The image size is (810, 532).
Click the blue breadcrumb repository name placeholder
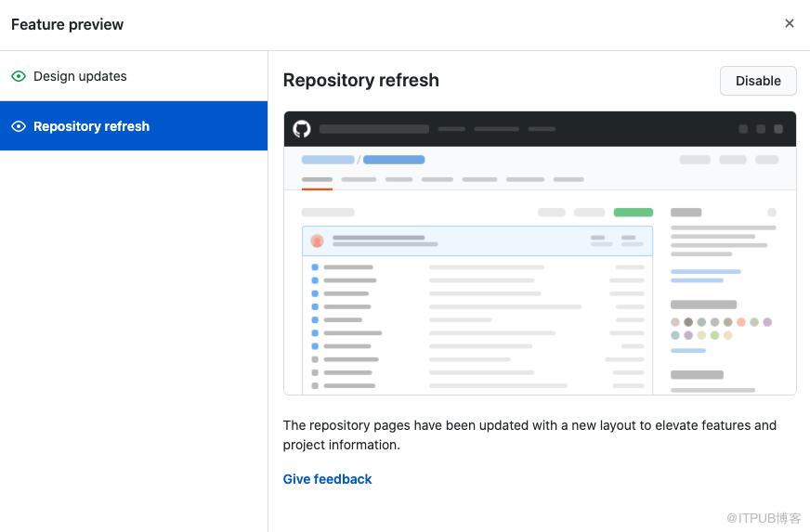tap(394, 160)
